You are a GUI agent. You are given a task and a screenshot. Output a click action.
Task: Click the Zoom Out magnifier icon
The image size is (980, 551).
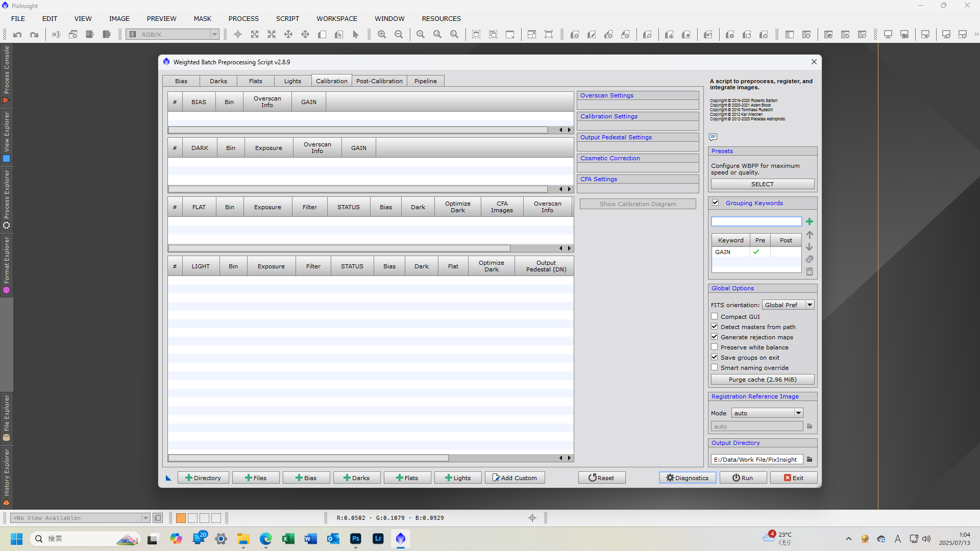399,35
